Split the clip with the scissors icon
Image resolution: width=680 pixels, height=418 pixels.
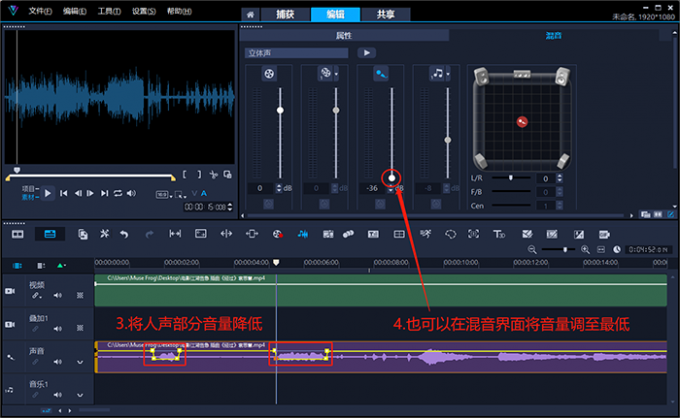[x=213, y=174]
